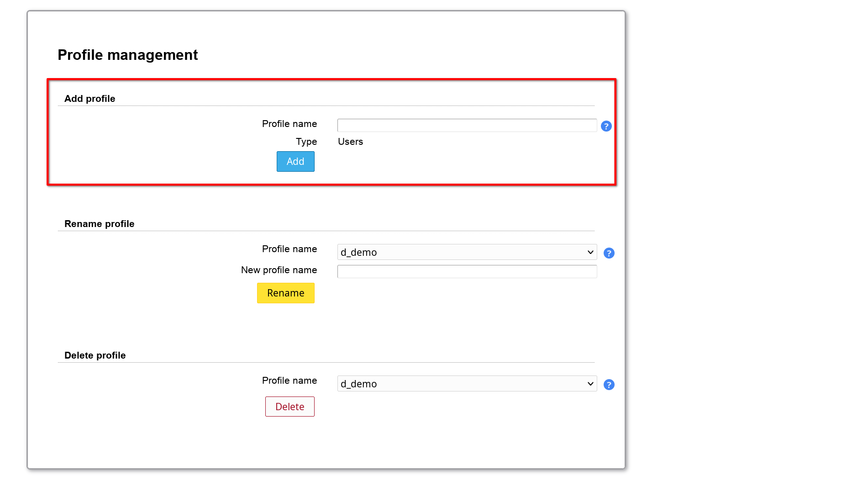Open Profile name dropdown in Rename profile section
Screen dimensions: 868x481
pyautogui.click(x=467, y=252)
